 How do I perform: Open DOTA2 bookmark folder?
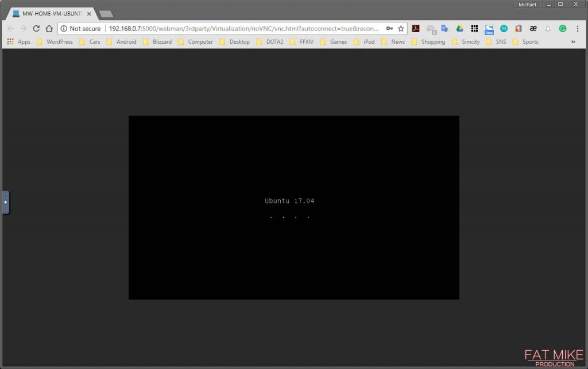[270, 41]
